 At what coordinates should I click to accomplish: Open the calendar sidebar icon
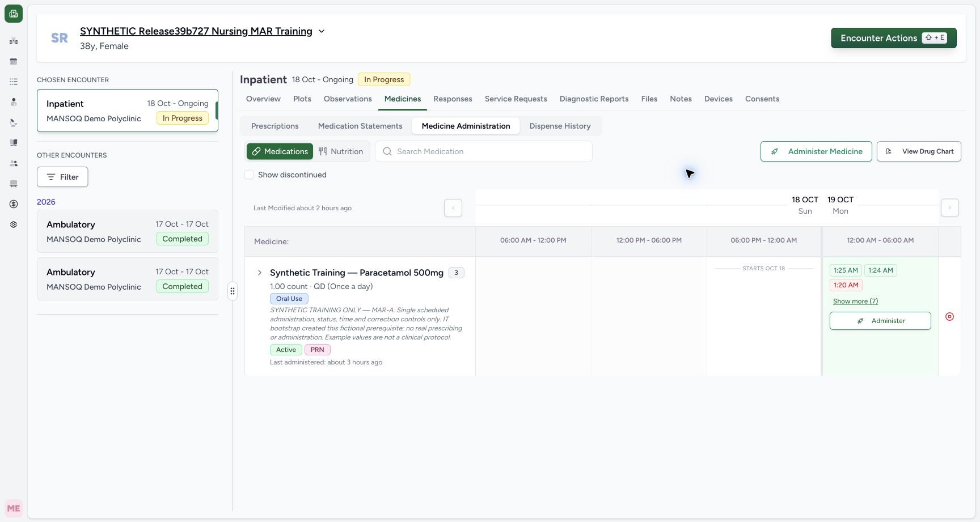(x=14, y=61)
